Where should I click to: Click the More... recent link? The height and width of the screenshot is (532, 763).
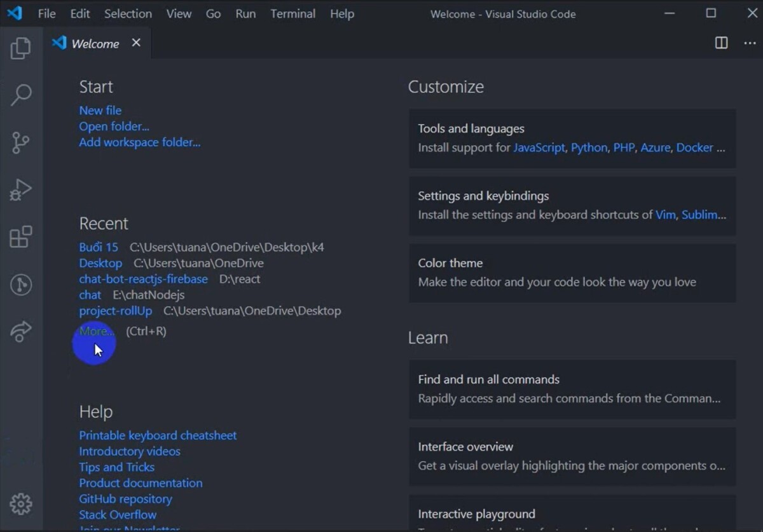click(97, 331)
